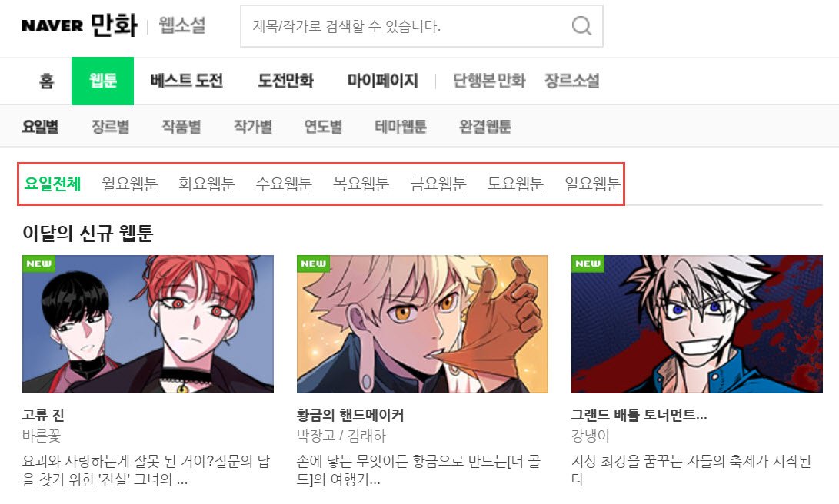The height and width of the screenshot is (504, 839).
Task: Select the 완결웹툰 submenu item
Action: point(485,127)
